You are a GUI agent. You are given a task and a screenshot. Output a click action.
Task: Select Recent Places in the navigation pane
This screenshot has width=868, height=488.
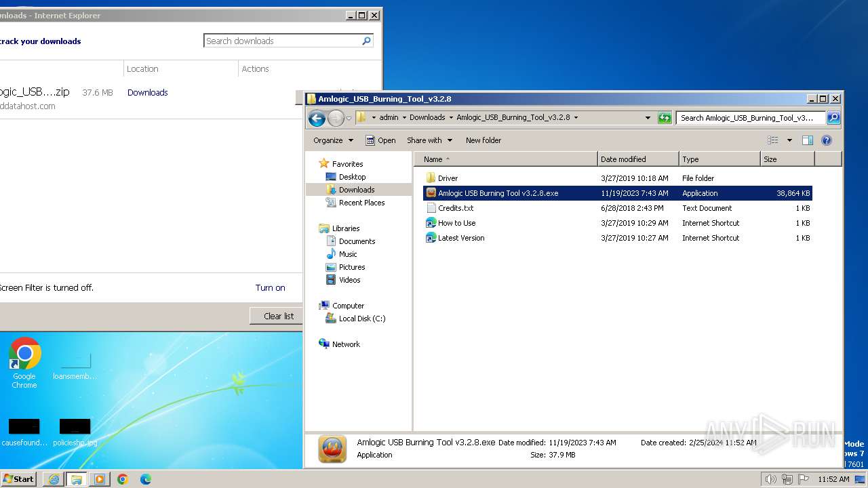click(361, 203)
